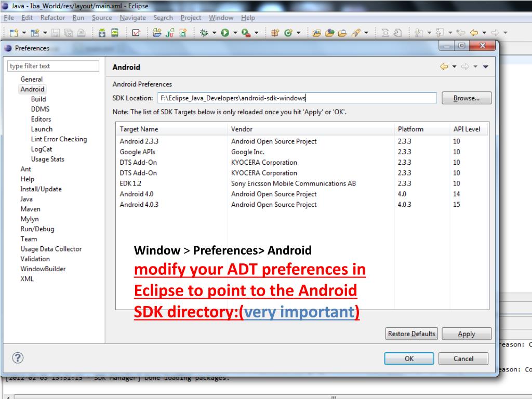Click the Restore Defaults button
This screenshot has width=532, height=399.
point(411,334)
